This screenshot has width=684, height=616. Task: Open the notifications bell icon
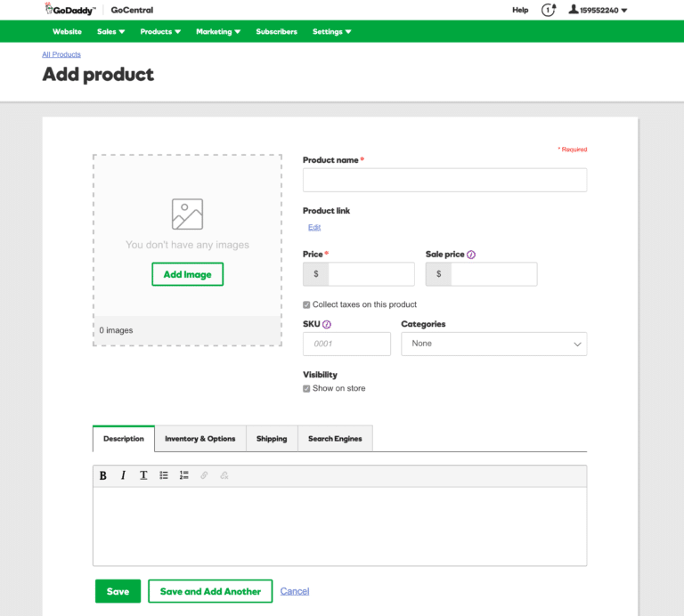tap(549, 10)
